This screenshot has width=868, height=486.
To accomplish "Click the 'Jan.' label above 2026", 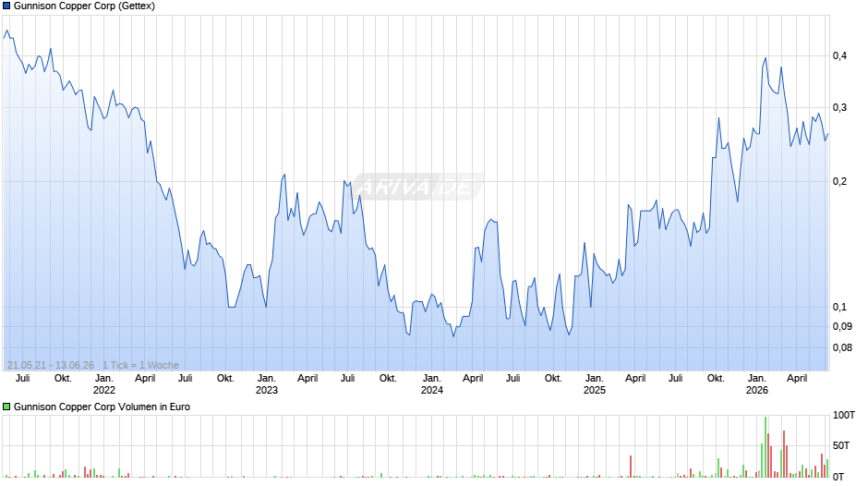I will [x=757, y=378].
